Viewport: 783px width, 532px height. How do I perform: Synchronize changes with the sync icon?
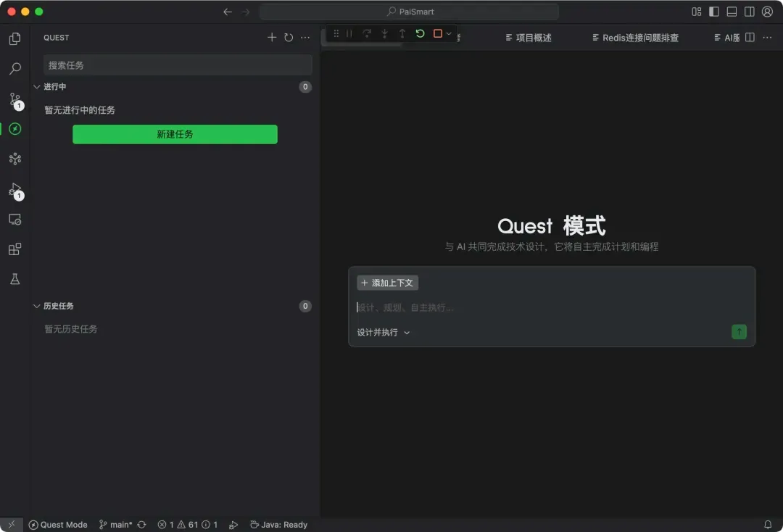click(x=142, y=525)
